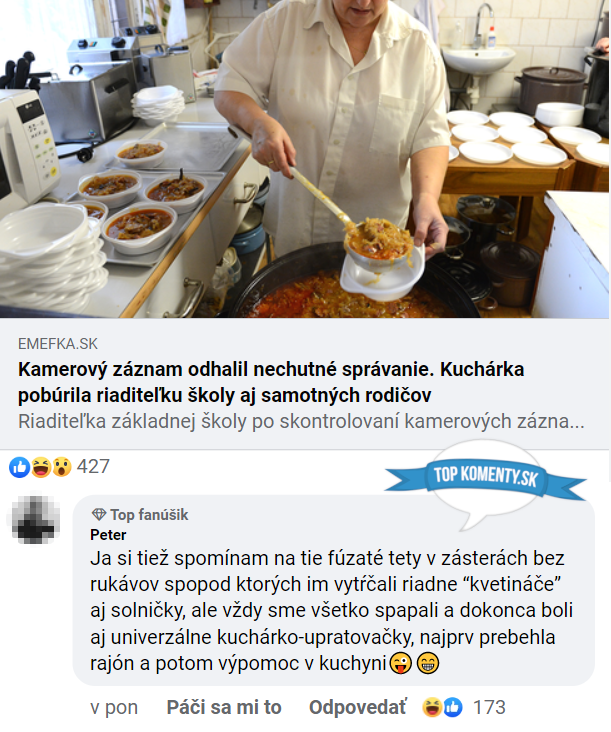611x732 pixels.
Task: Open commenter Peter's profile name
Action: tap(108, 535)
